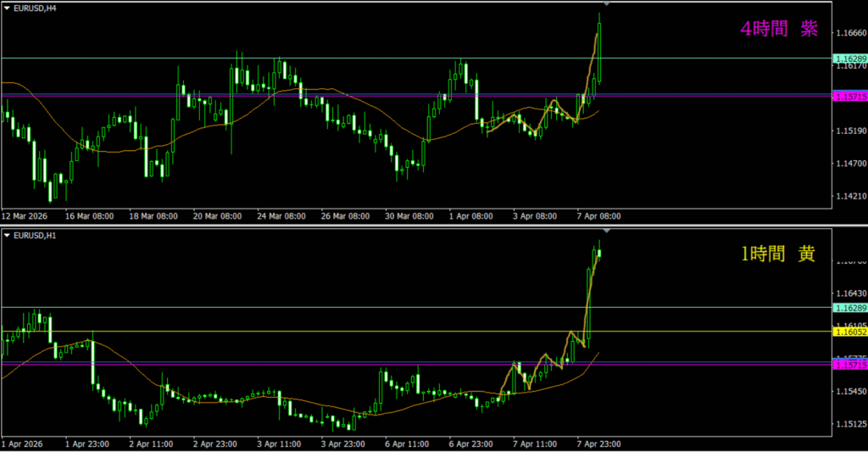Click '24 Mar 08:00' on the H4 time axis
This screenshot has width=868, height=452.
tap(281, 216)
